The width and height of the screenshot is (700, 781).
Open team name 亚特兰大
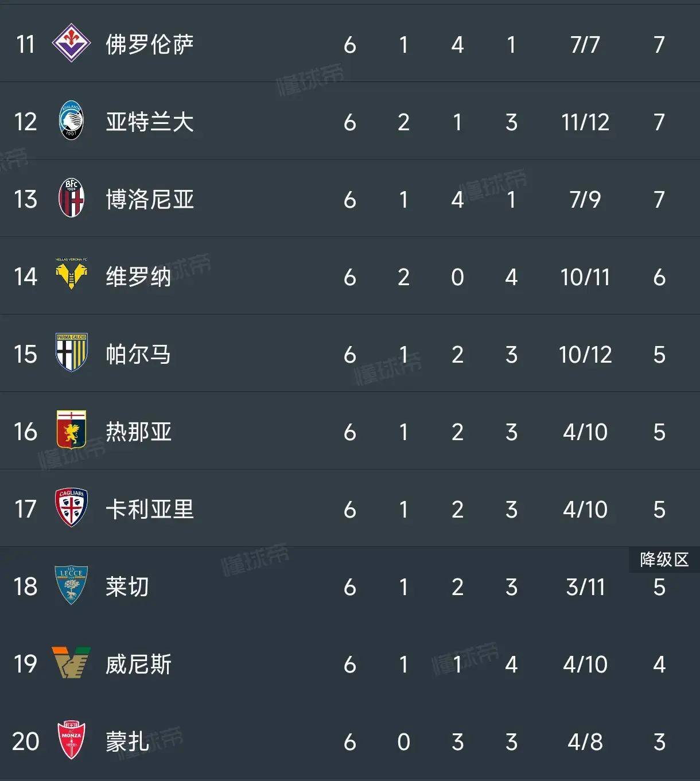click(150, 122)
